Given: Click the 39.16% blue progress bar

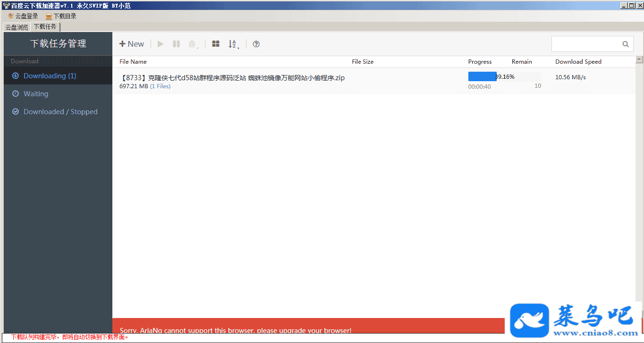Looking at the screenshot, I should 482,76.
